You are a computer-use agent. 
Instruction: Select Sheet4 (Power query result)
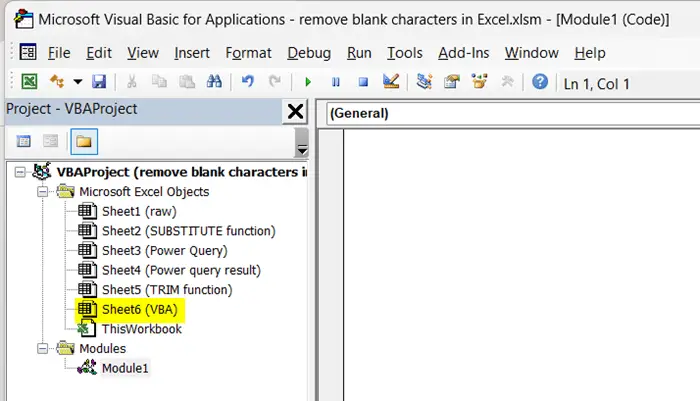point(181,270)
